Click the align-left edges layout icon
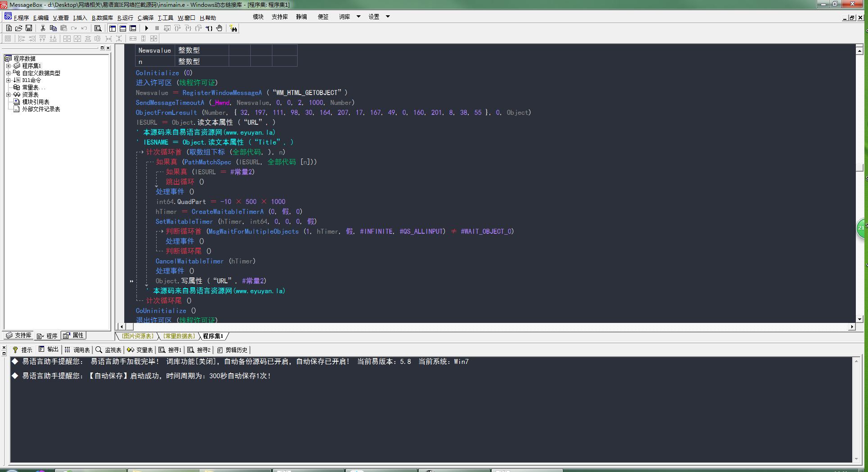 (21, 39)
